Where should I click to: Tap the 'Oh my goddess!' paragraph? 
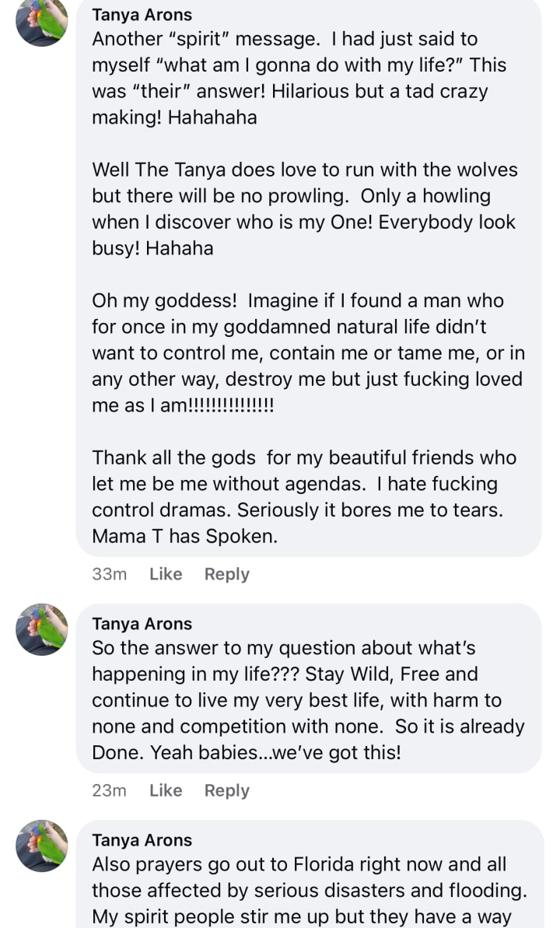(307, 353)
